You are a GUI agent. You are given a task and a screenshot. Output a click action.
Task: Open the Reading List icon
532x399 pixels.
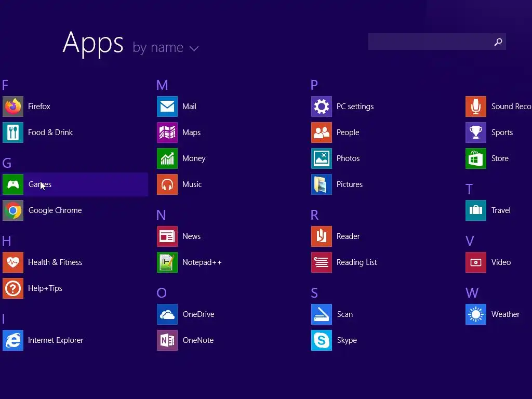pyautogui.click(x=322, y=262)
